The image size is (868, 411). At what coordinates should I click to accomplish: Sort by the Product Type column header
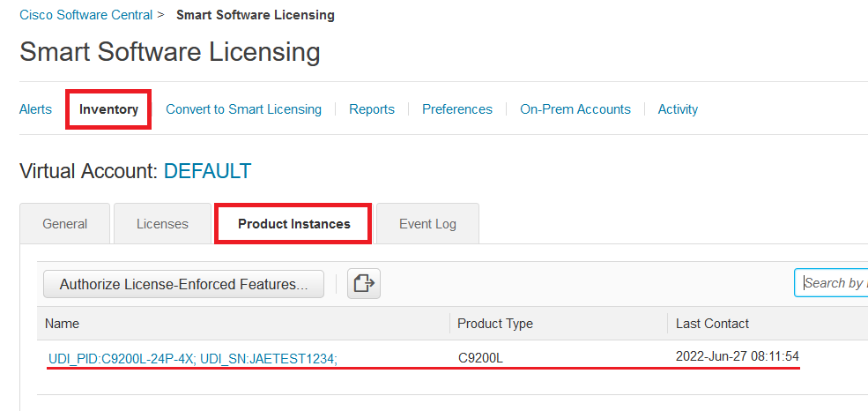(494, 324)
